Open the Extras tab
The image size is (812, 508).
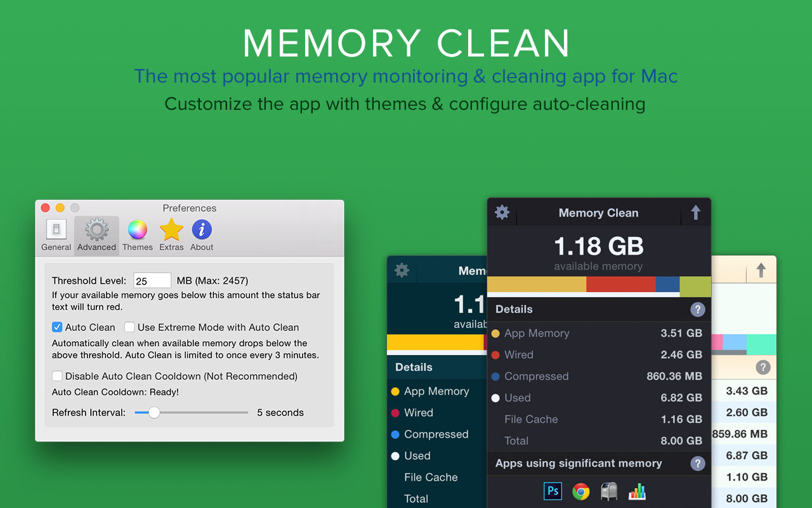coord(171,235)
